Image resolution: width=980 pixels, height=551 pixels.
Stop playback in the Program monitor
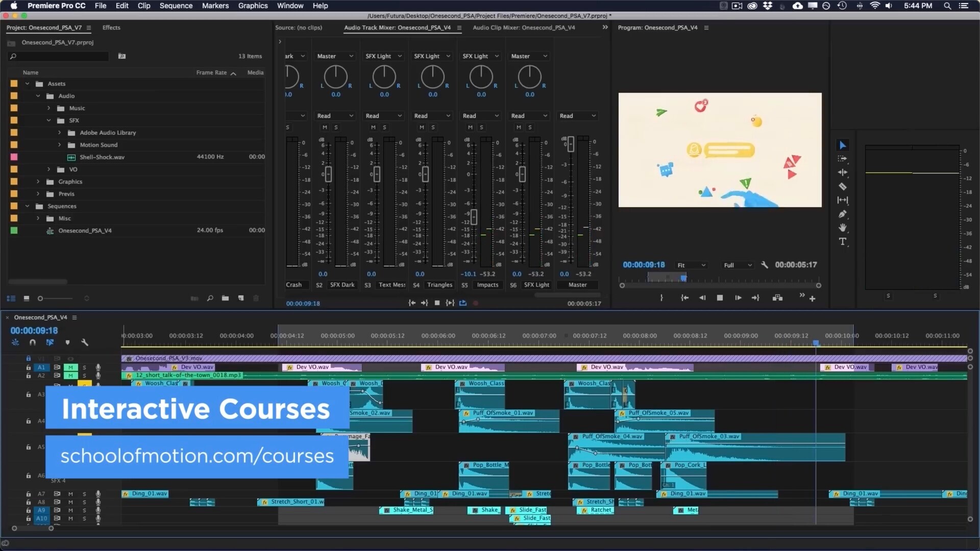click(720, 298)
